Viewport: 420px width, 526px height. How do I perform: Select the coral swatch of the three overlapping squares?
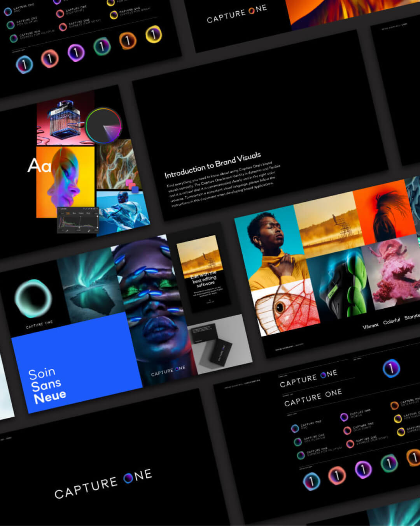[132, 186]
